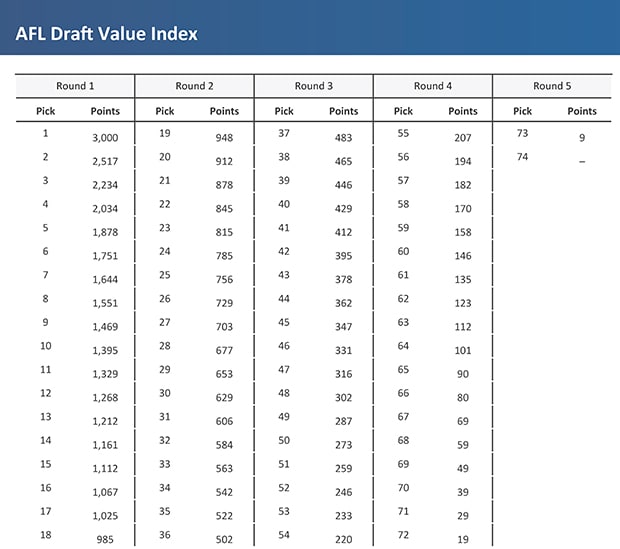Click the points value '1,161'
This screenshot has width=620, height=549.
pyautogui.click(x=105, y=445)
